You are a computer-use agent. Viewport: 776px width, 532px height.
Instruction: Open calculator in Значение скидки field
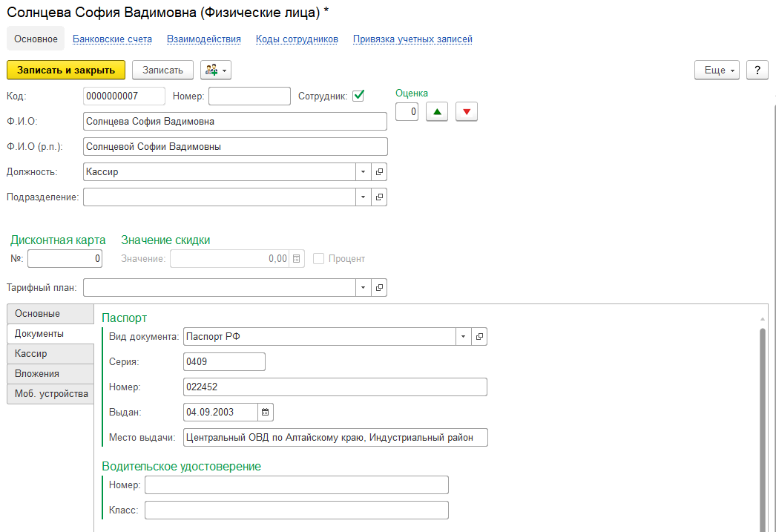click(297, 259)
